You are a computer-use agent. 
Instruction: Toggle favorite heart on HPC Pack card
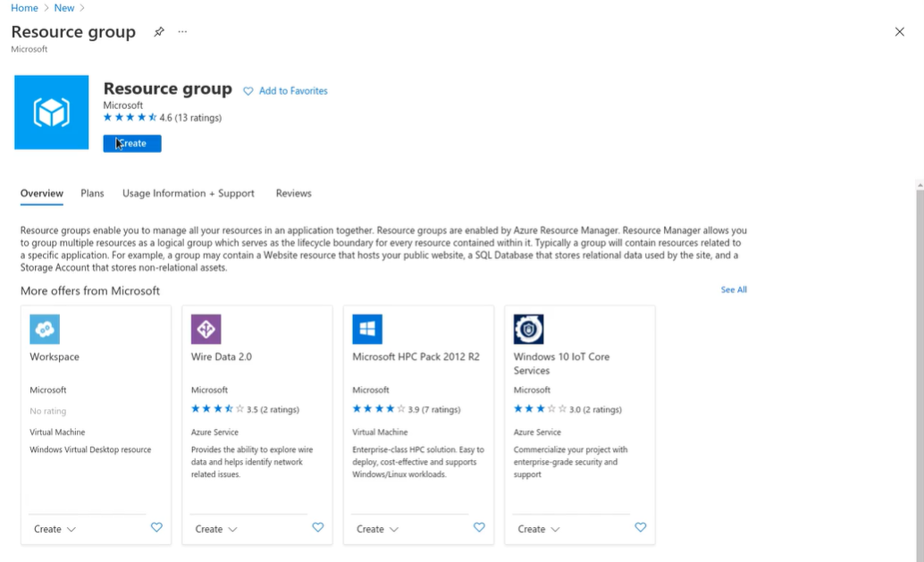(x=479, y=527)
